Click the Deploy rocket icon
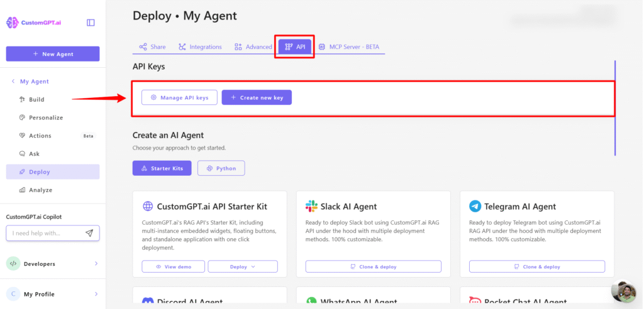 tap(22, 172)
